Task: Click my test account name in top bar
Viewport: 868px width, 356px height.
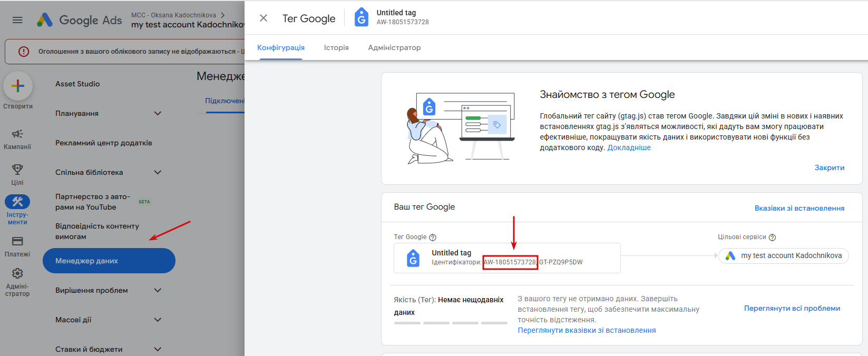Action: coord(188,25)
